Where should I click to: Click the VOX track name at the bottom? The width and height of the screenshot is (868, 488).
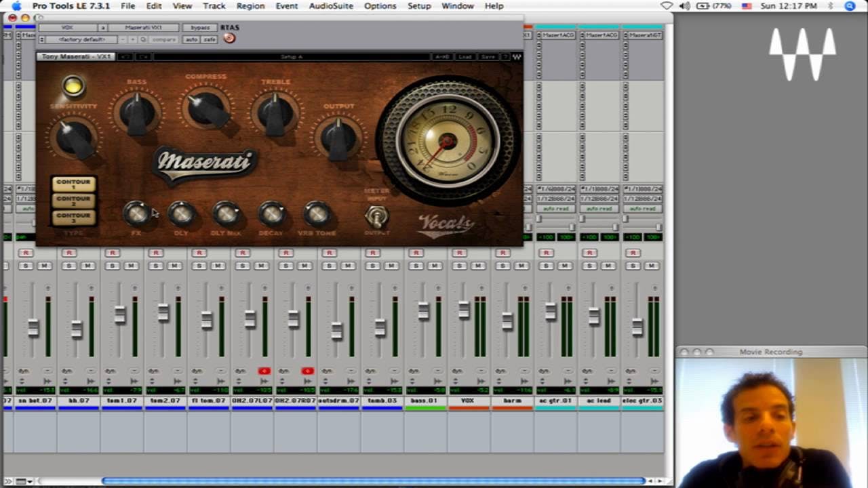(468, 401)
